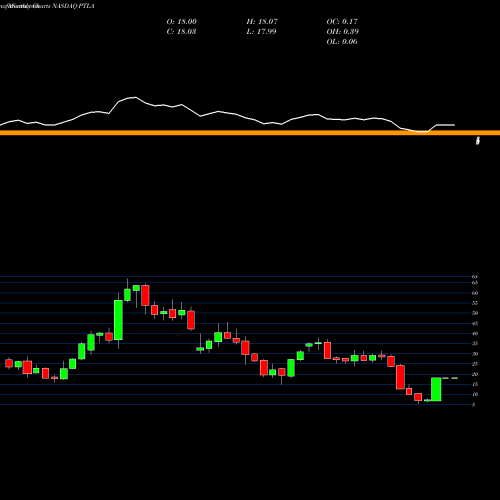The height and width of the screenshot is (500, 500).
Task: Click the 25 price axis label
Action: click(x=475, y=364)
